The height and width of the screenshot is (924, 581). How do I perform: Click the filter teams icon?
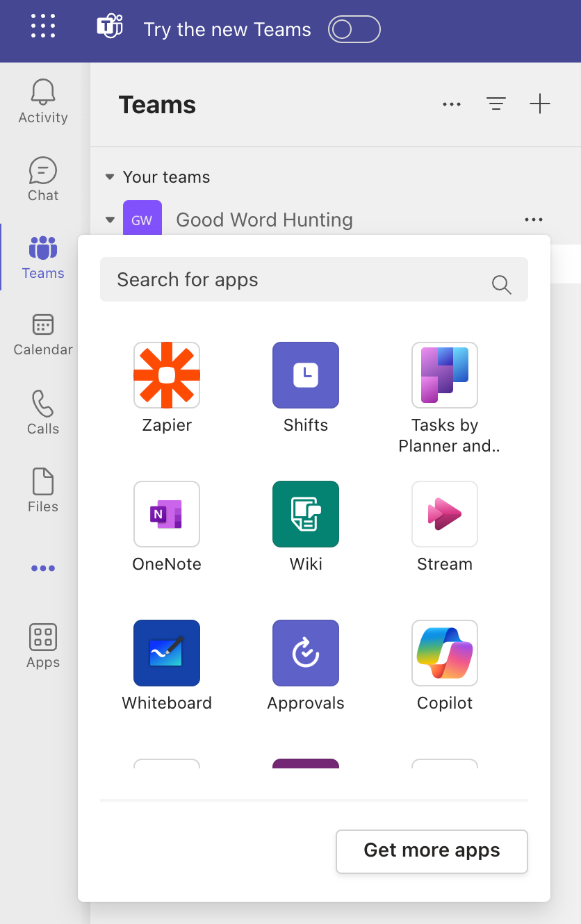[x=496, y=104]
